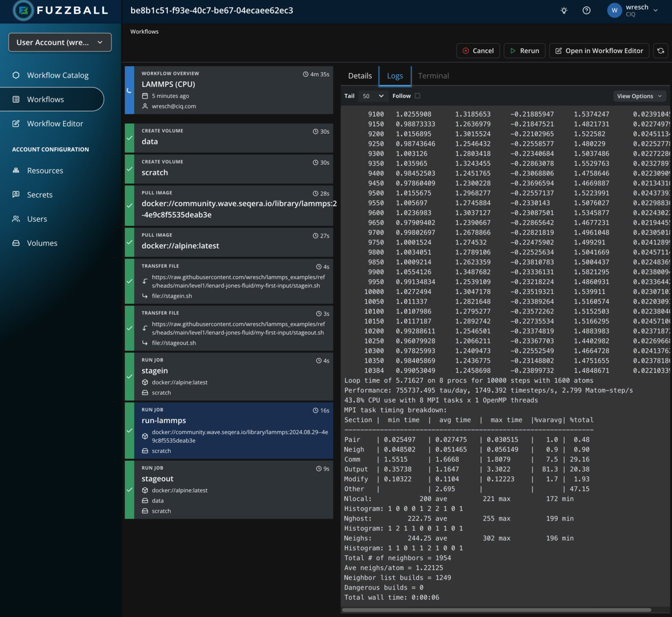Open the View Options dropdown

pos(639,96)
